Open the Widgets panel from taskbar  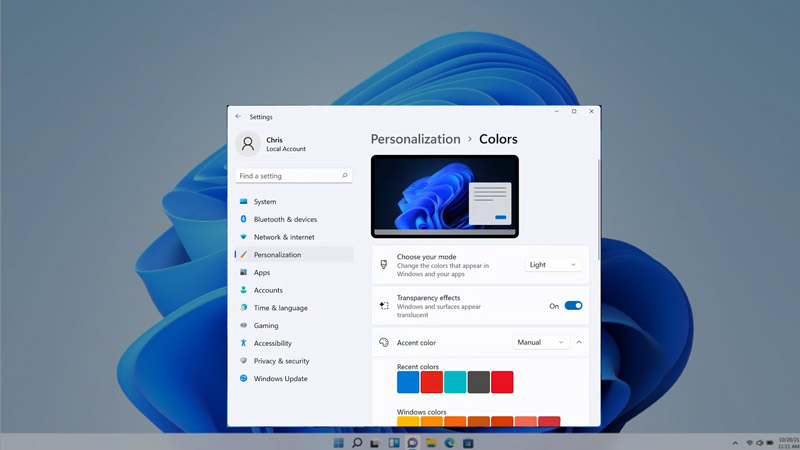click(x=394, y=443)
